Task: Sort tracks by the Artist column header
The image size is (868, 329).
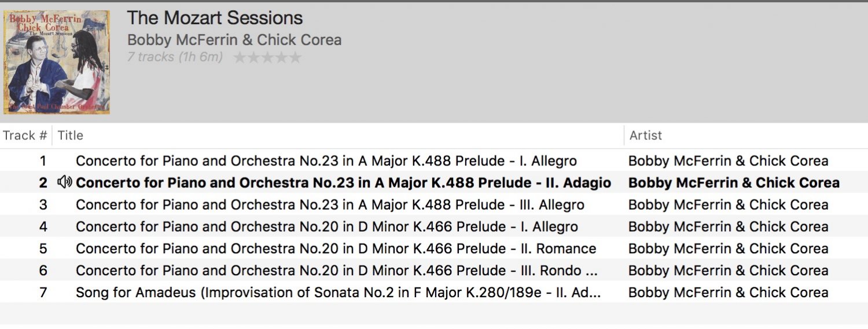Action: (646, 135)
